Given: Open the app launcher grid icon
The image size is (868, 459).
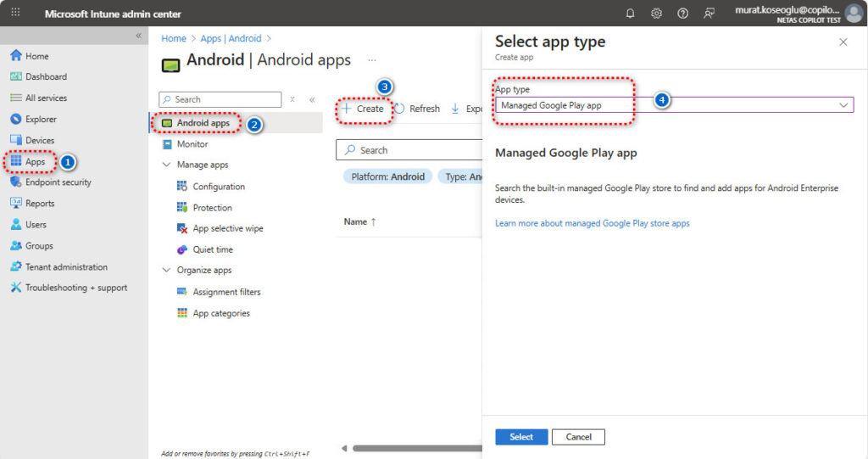Looking at the screenshot, I should (15, 14).
